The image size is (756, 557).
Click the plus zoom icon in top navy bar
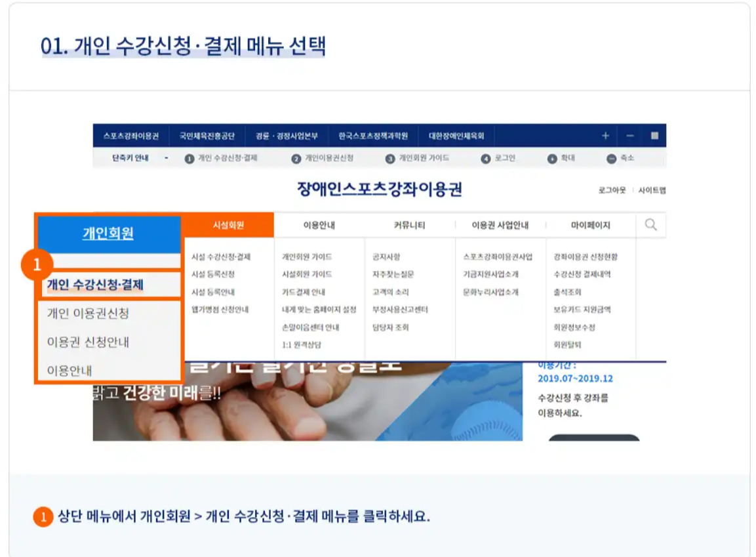pyautogui.click(x=604, y=136)
